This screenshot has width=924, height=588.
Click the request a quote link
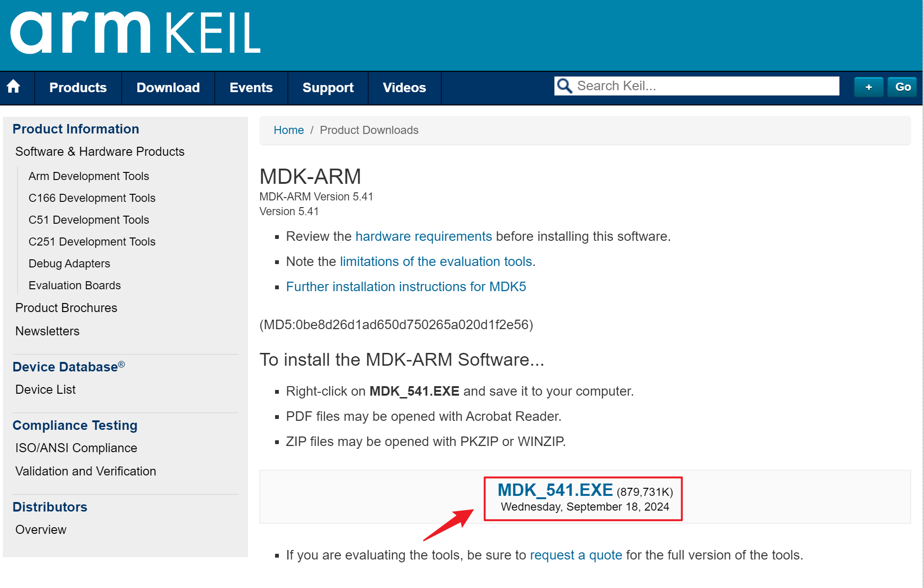(x=576, y=555)
